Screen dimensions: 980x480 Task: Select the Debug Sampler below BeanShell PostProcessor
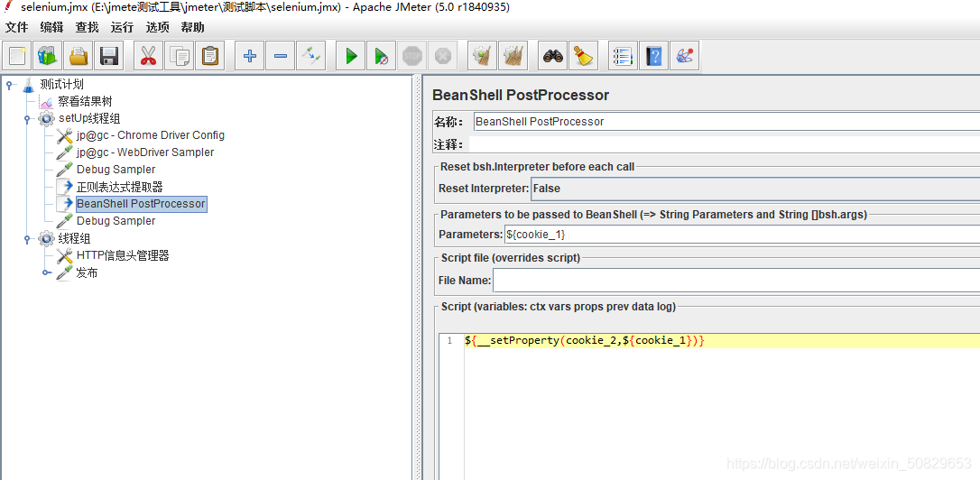[x=116, y=221]
